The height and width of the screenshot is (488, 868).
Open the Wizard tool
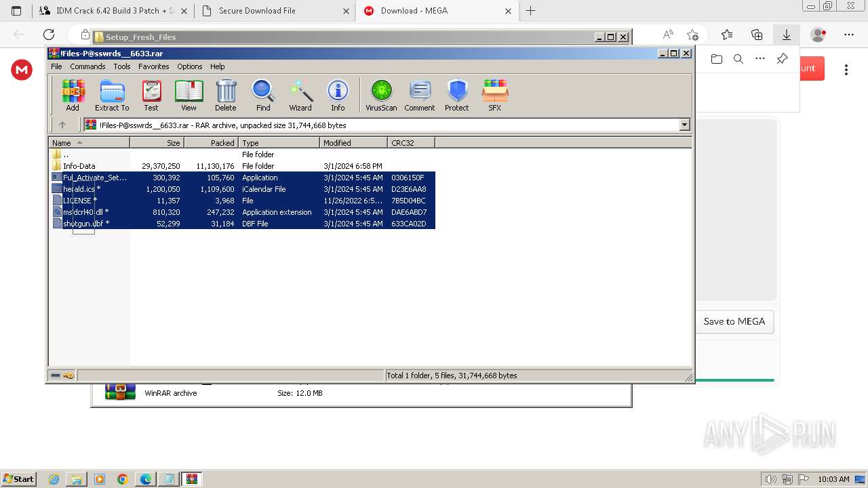[300, 96]
